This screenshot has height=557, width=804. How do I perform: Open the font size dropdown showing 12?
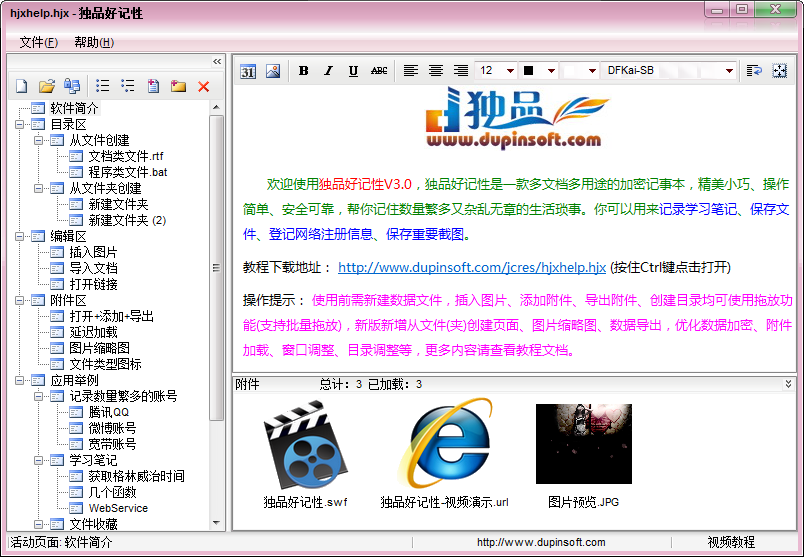point(510,71)
